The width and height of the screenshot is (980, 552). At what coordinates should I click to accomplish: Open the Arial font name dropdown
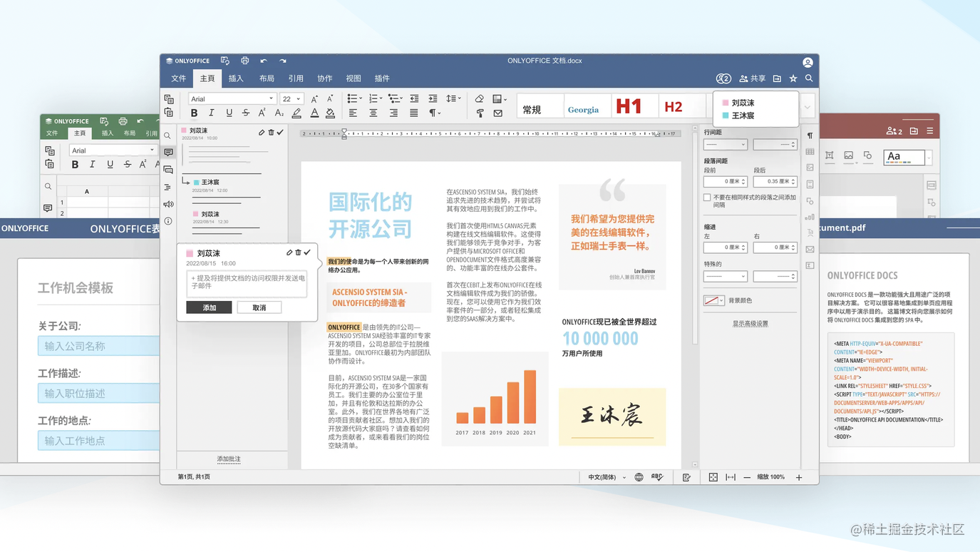[x=232, y=98]
